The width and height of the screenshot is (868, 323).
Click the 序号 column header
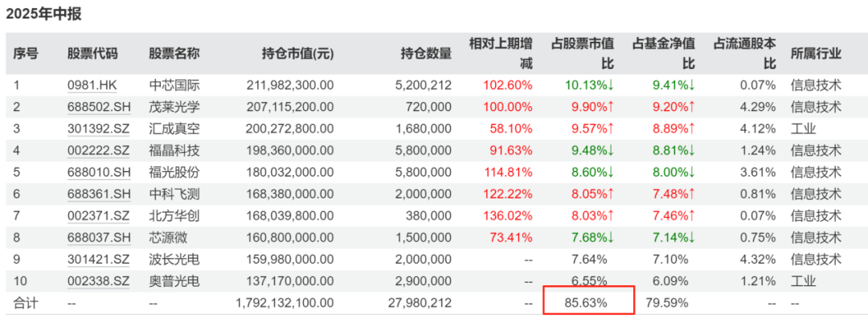pos(26,54)
